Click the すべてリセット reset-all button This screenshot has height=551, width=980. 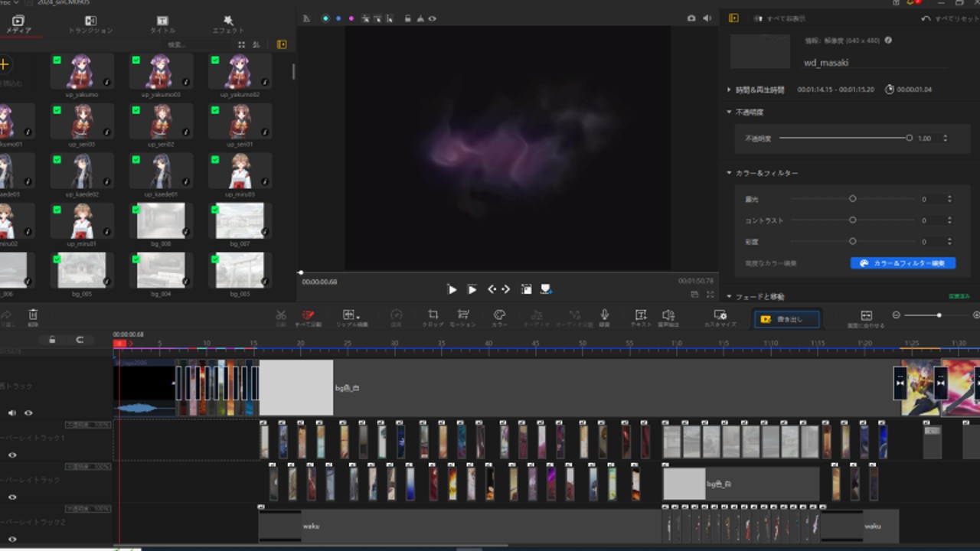point(949,18)
